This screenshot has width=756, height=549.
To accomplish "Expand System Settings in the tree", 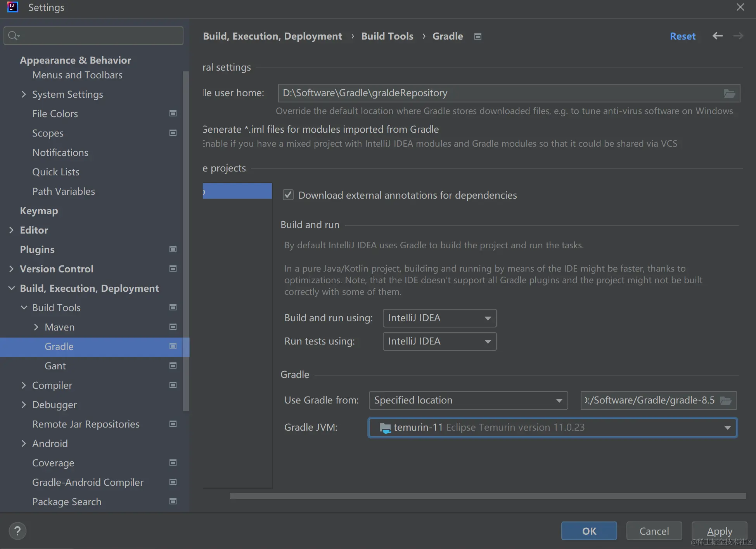I will click(24, 94).
